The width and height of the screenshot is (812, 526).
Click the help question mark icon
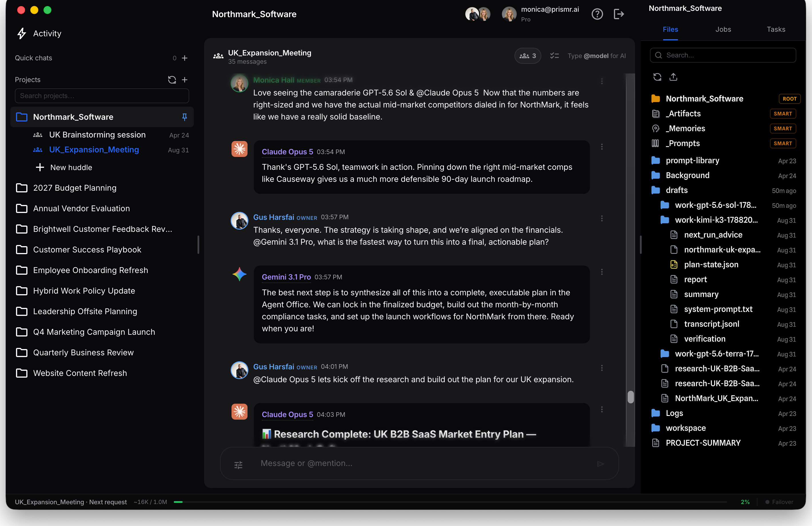[x=597, y=14]
